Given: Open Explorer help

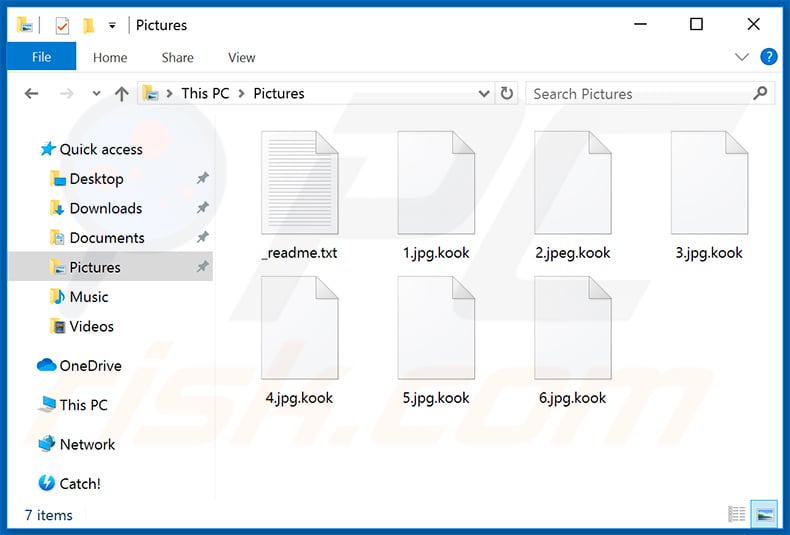Looking at the screenshot, I should (768, 57).
